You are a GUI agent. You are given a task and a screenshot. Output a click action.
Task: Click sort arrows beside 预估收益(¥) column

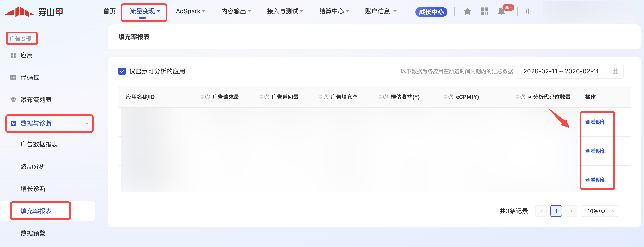(x=380, y=97)
